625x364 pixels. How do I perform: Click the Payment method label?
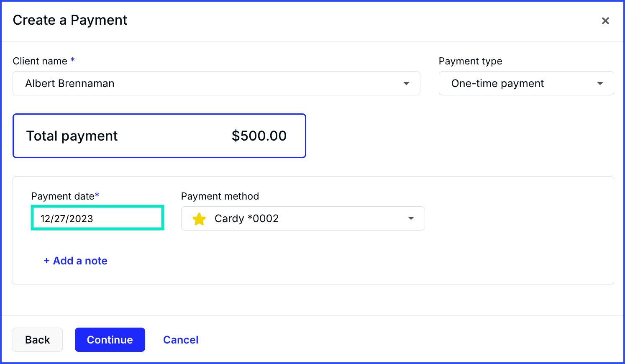(220, 196)
